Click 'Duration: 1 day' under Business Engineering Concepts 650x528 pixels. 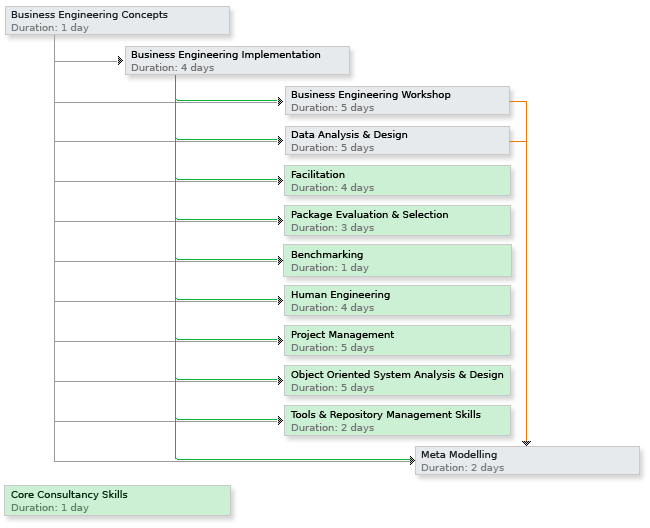tap(50, 28)
